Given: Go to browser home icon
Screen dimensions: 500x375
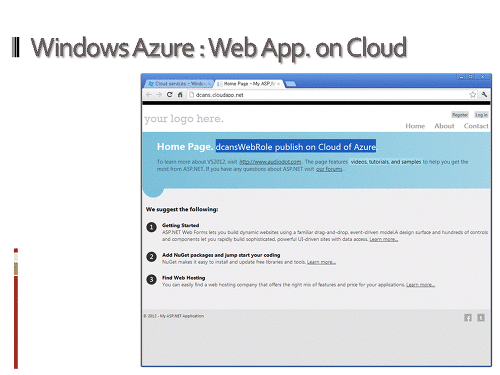Looking at the screenshot, I should pos(180,95).
